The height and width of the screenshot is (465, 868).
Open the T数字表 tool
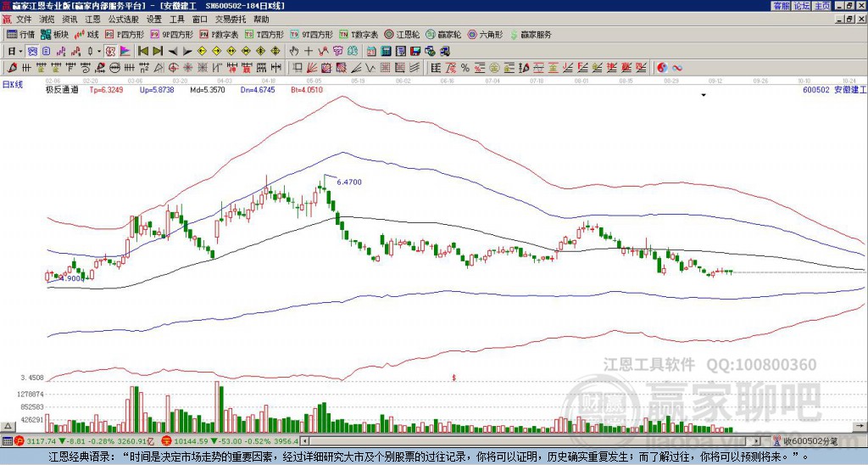pyautogui.click(x=359, y=34)
